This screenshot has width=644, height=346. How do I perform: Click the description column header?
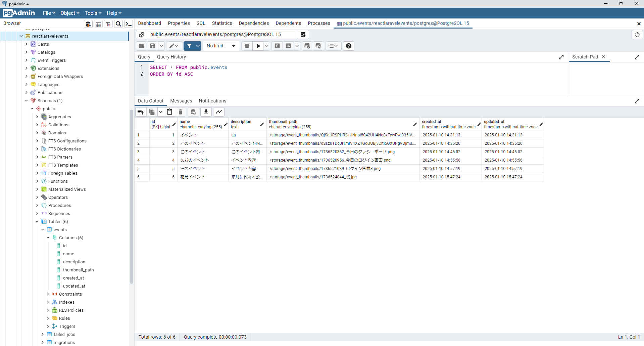click(247, 124)
